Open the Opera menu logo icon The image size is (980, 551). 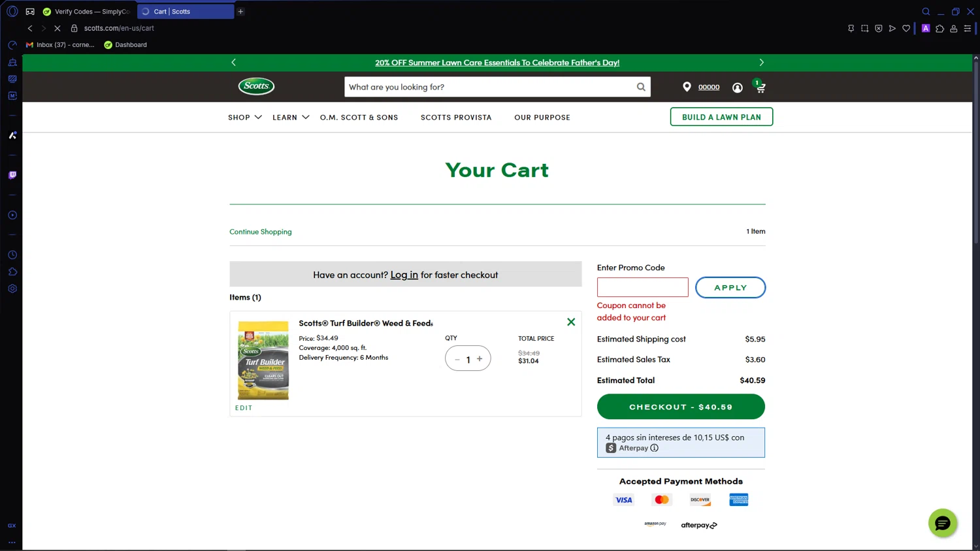12,11
